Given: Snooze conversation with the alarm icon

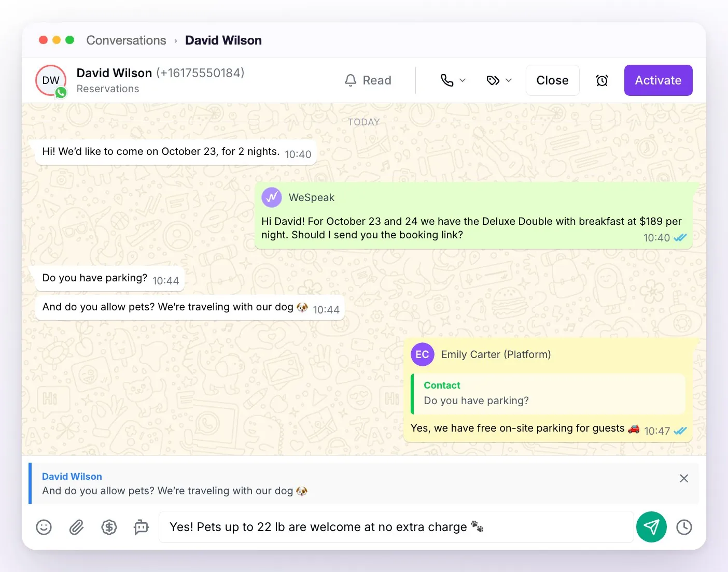Looking at the screenshot, I should coord(602,80).
